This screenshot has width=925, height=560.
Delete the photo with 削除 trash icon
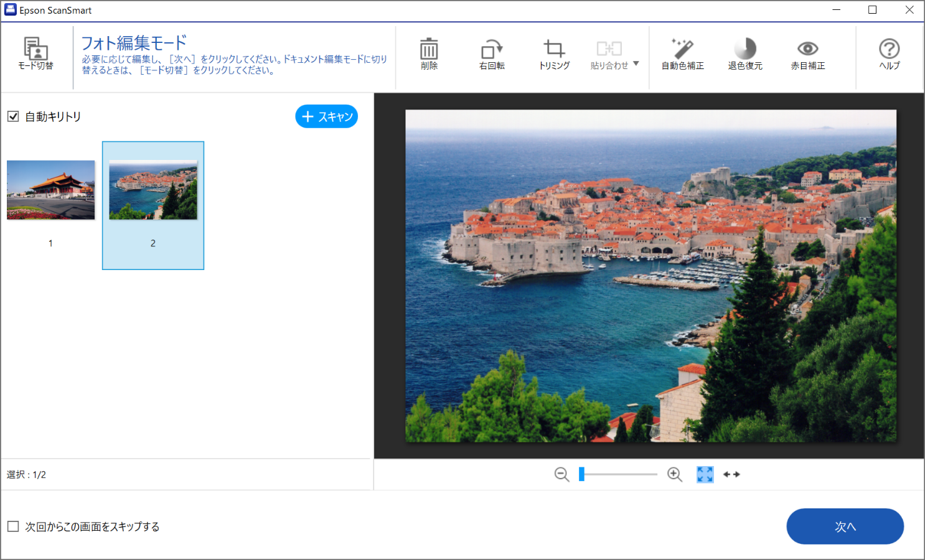[x=429, y=54]
